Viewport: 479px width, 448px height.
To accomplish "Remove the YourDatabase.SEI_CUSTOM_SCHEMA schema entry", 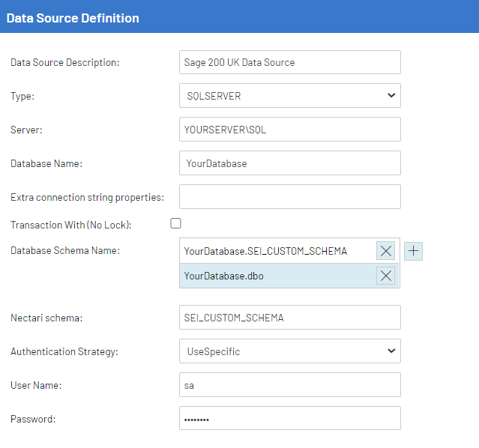I will click(x=385, y=251).
